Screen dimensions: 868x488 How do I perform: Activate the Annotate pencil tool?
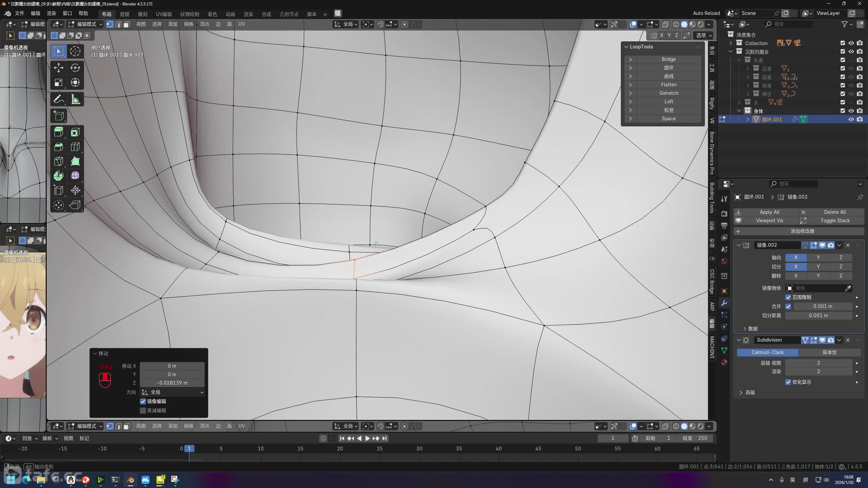pos(58,99)
